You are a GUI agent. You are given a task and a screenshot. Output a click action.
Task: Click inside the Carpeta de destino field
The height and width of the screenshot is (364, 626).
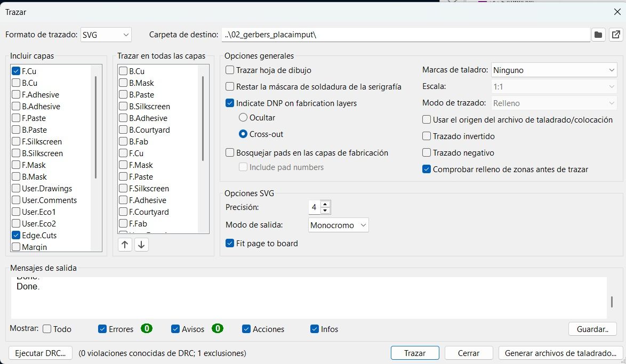tap(373, 34)
